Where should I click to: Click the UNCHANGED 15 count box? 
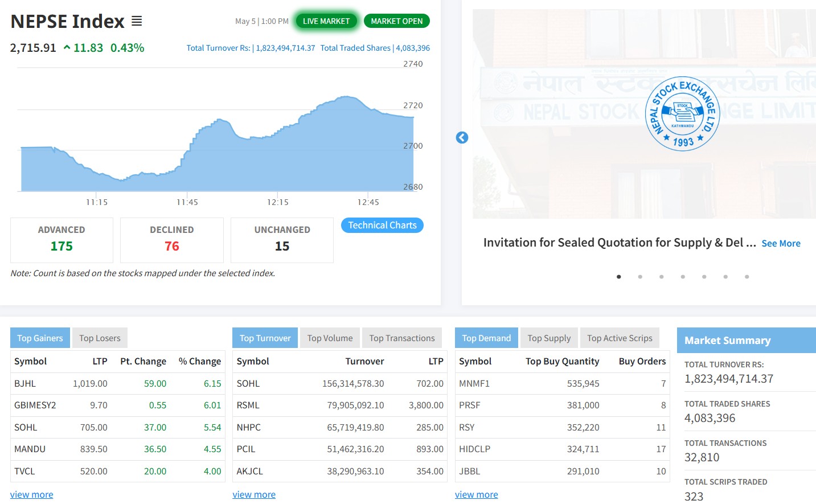tap(282, 240)
